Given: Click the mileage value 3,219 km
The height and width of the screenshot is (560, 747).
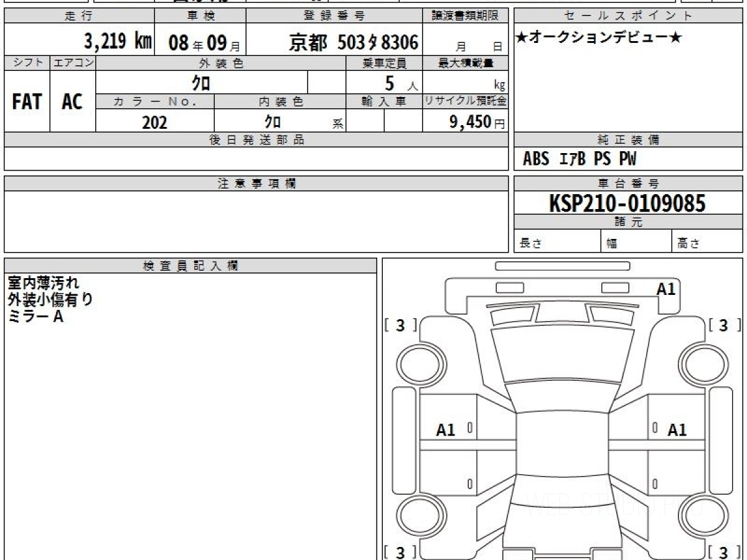Looking at the screenshot, I should 118,42.
